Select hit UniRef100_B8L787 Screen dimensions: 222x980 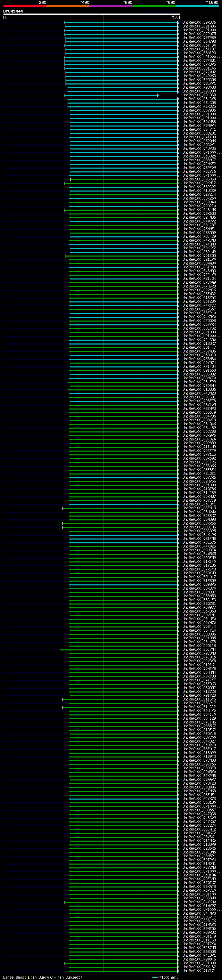pyautogui.click(x=199, y=225)
